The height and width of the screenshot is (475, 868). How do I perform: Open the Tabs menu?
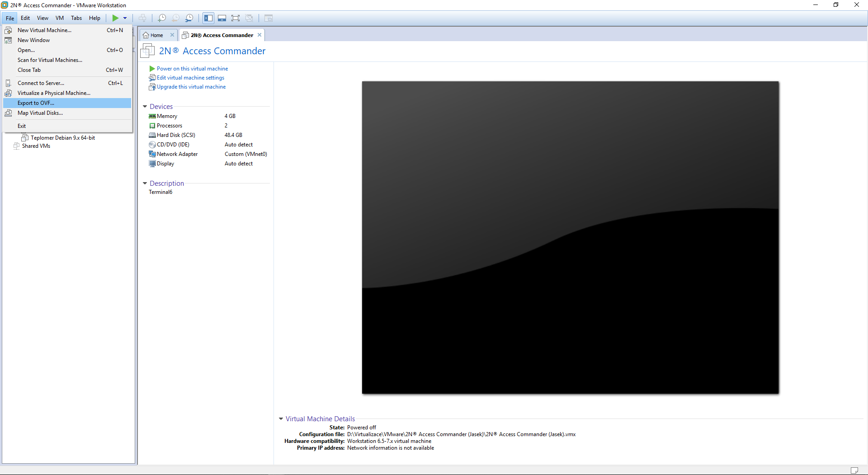click(76, 18)
